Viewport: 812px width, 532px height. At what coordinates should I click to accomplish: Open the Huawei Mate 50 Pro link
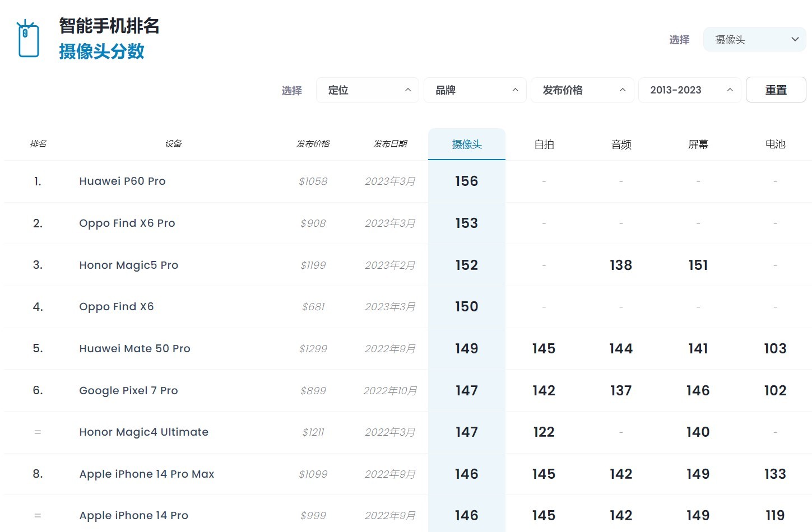[134, 348]
